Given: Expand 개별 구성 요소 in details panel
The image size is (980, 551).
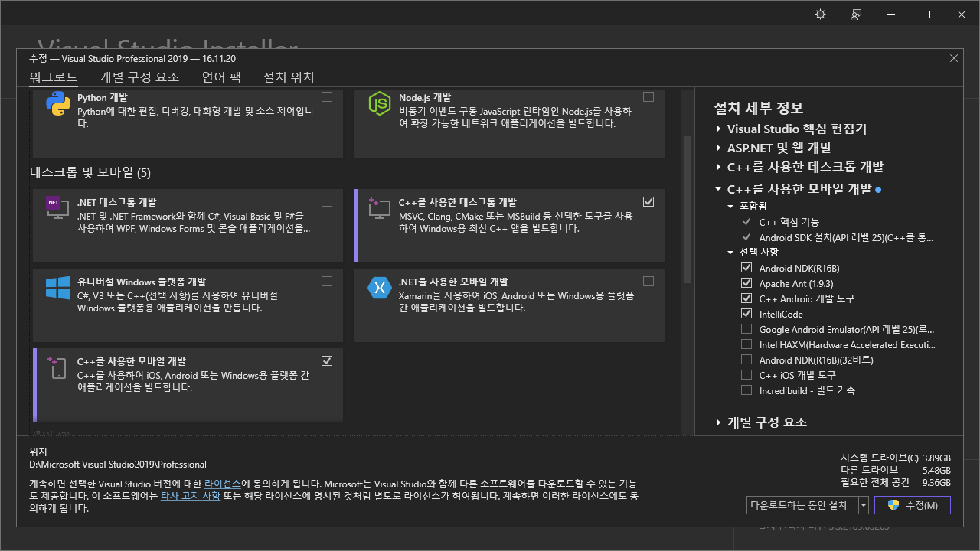Looking at the screenshot, I should (719, 422).
